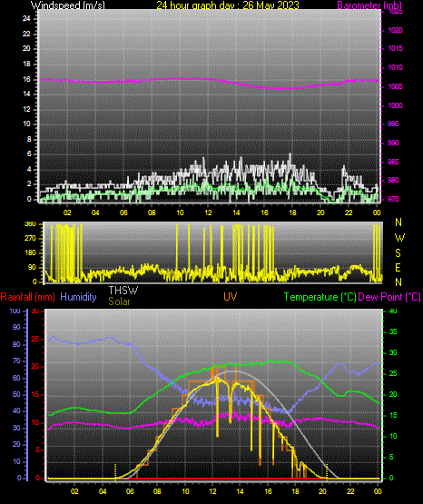
Task: Click the 12 hour label under wind graph
Action: (x=208, y=212)
